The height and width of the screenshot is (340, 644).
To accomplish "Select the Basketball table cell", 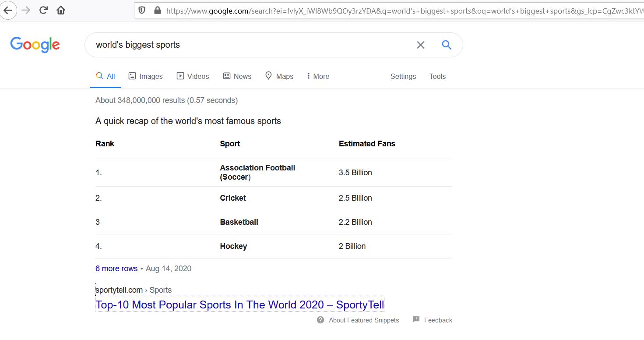I will click(x=239, y=222).
